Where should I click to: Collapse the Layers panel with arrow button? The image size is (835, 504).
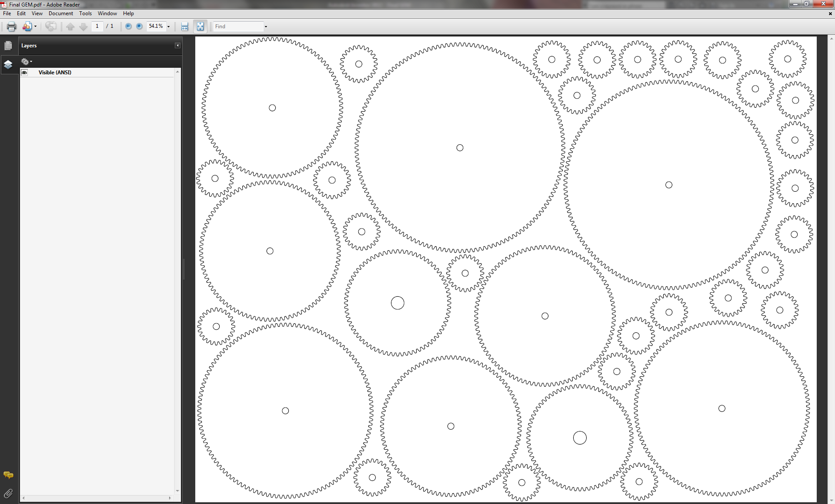tap(177, 45)
